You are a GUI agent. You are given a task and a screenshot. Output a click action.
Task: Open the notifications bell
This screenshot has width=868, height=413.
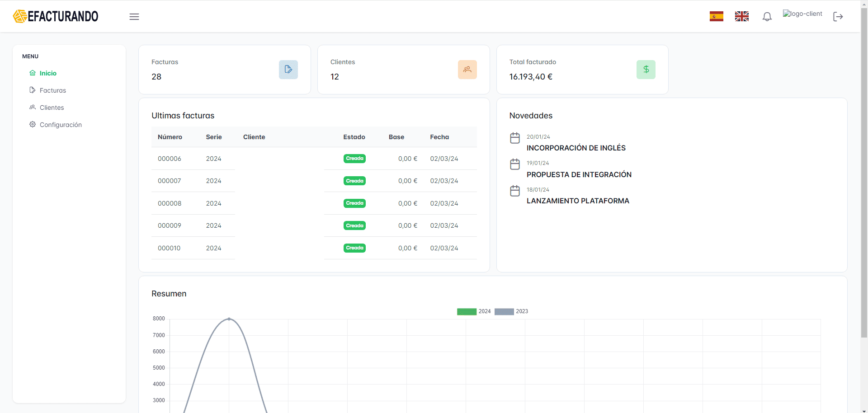coord(767,17)
